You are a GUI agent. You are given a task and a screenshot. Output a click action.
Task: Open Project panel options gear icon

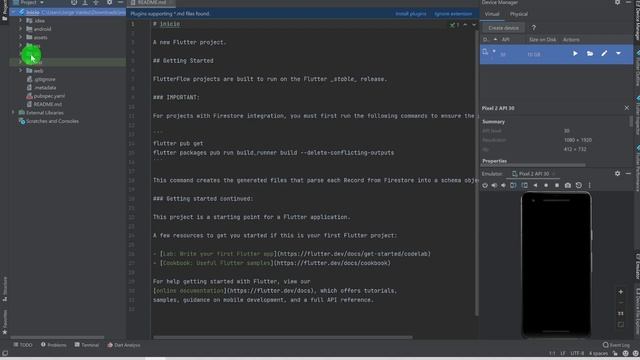click(109, 2)
